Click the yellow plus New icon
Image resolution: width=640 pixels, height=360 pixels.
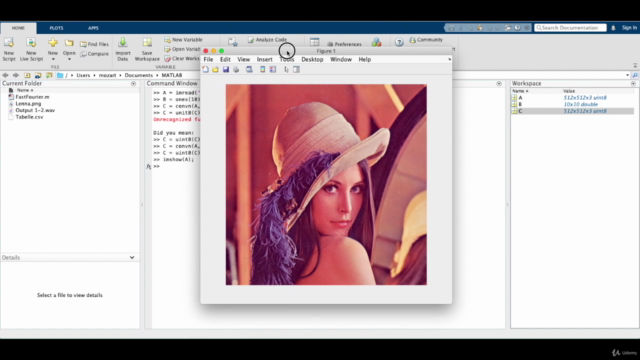(53, 42)
